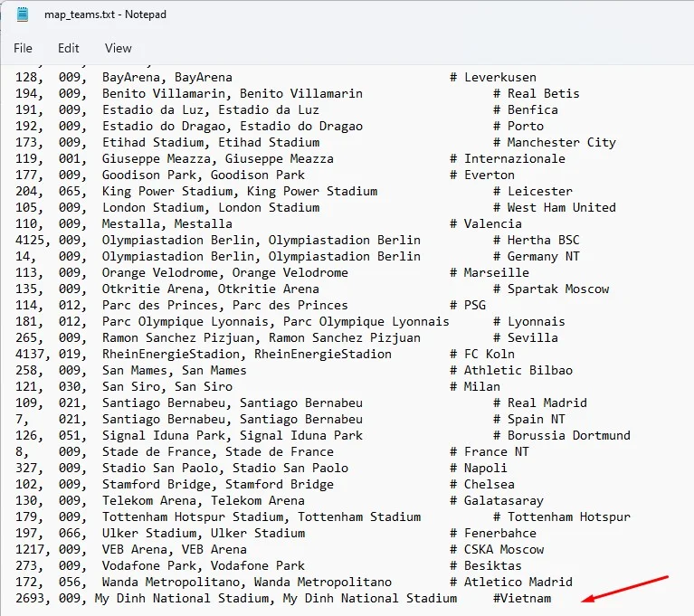
Task: Click the '#Vietnam' comment
Action: point(522,598)
